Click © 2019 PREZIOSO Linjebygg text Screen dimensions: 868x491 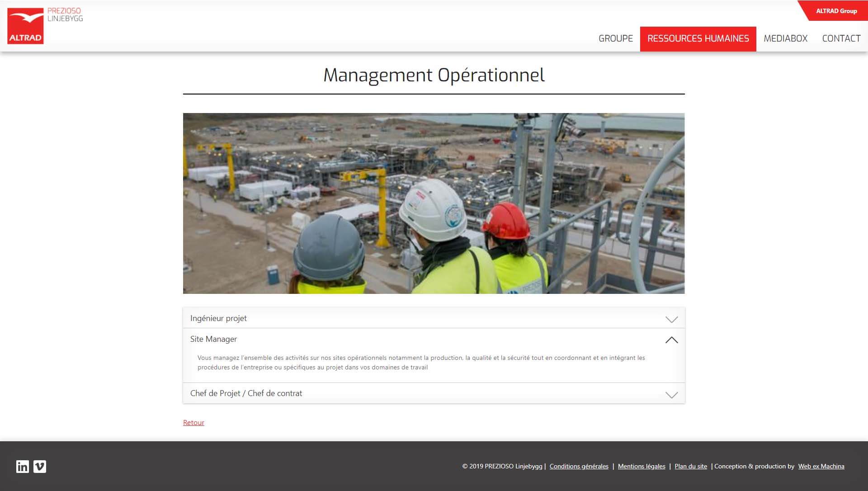pos(502,466)
